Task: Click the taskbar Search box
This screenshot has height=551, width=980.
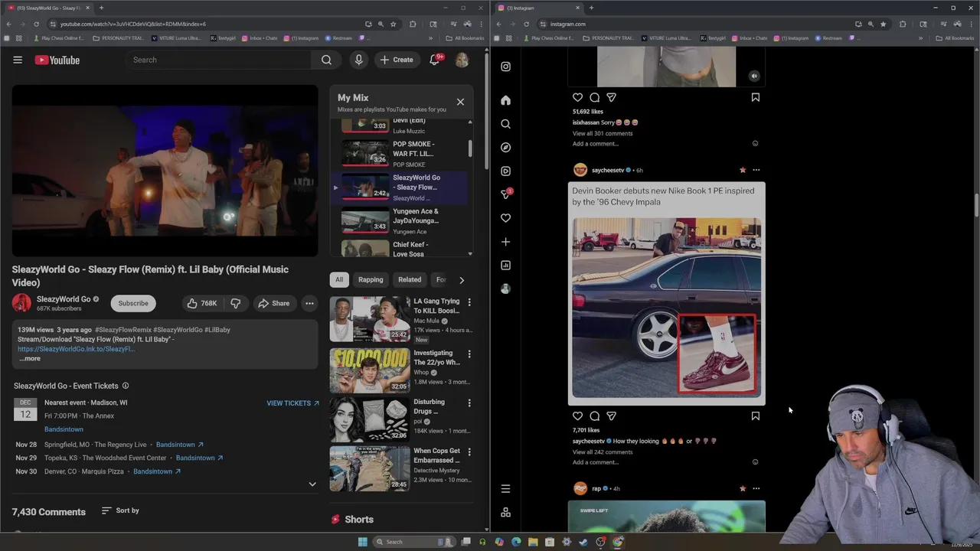Action: (x=413, y=542)
